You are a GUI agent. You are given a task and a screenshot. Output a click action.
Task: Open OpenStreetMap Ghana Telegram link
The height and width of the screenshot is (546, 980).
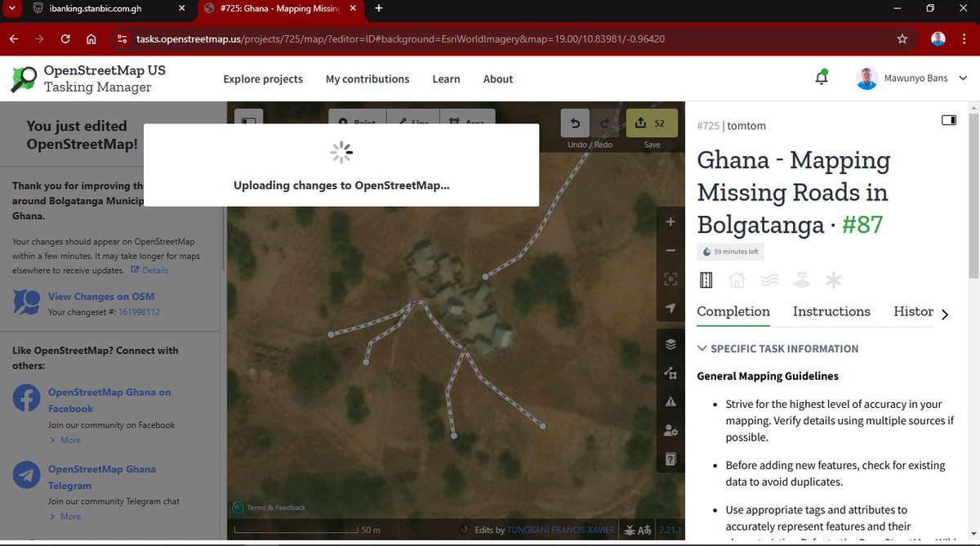pos(102,477)
